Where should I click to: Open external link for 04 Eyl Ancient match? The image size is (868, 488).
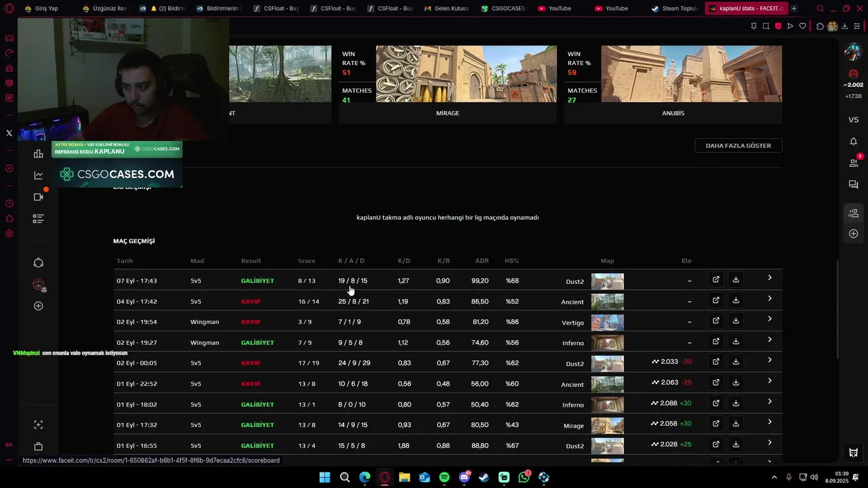coord(715,300)
